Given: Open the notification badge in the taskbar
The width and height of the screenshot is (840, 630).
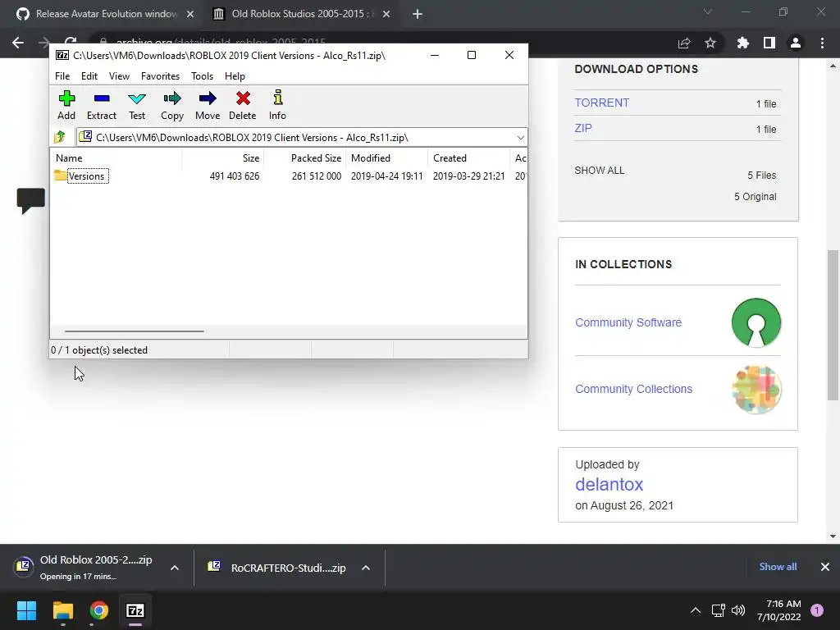Looking at the screenshot, I should click(x=816, y=610).
